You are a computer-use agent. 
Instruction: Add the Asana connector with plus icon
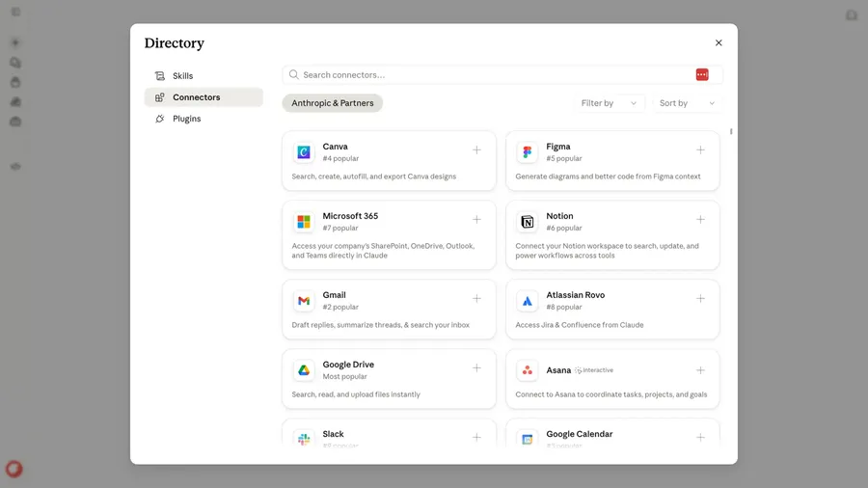click(700, 370)
